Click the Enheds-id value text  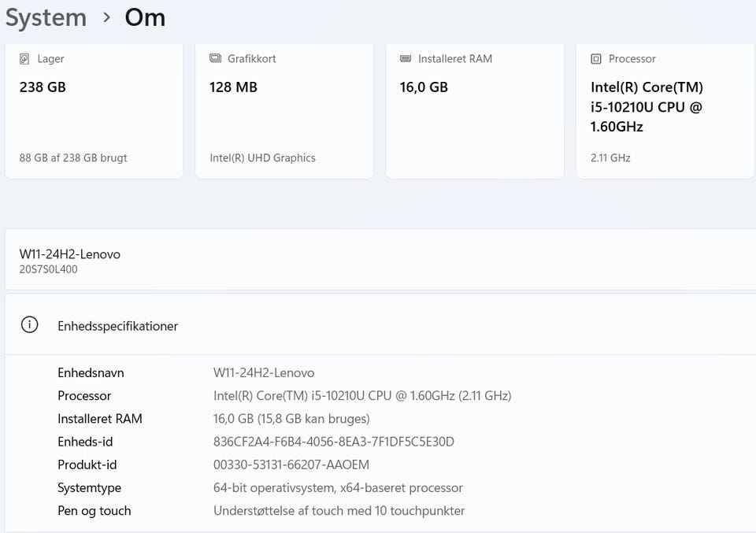333,442
